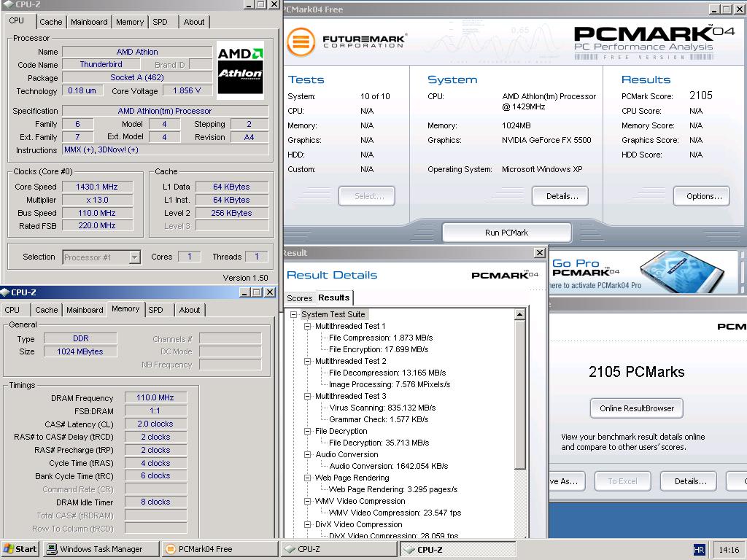Open Mainboard tab in upper CPU-Z
Screen dimensions: 747x560
(89, 22)
